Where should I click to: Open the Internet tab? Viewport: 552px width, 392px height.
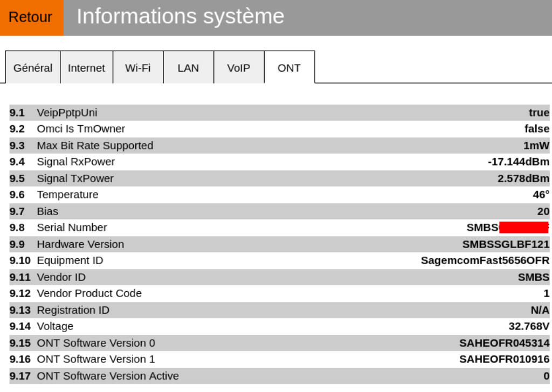tap(87, 67)
